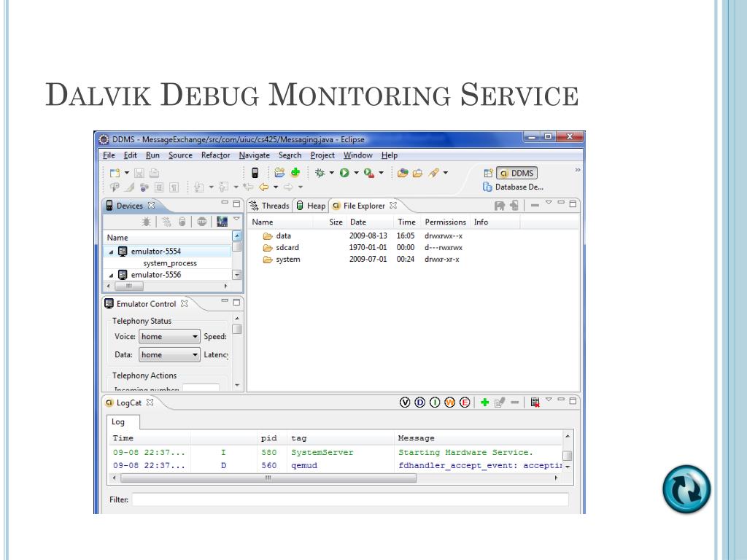Select the qemud log entry

[x=336, y=466]
